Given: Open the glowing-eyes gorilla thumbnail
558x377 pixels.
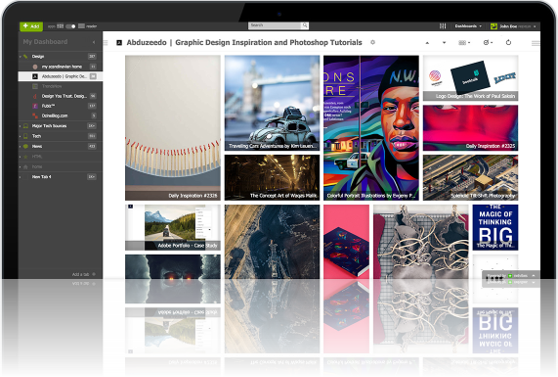Looking at the screenshot, I should click(x=173, y=266).
